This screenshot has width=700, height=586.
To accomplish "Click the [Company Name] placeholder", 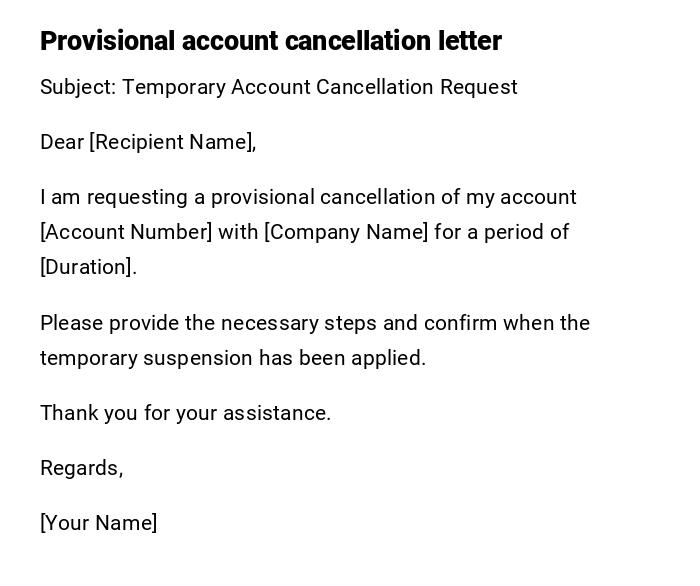I will click(x=346, y=232).
